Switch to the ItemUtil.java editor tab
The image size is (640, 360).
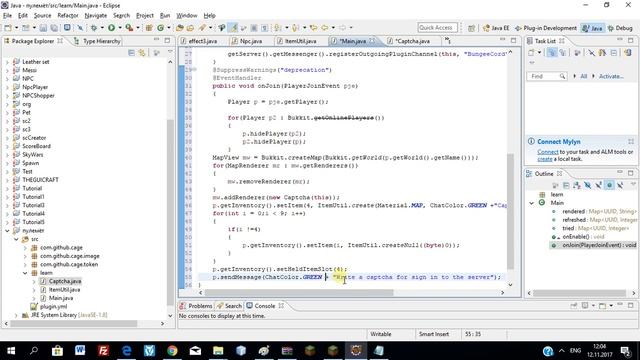coord(300,41)
